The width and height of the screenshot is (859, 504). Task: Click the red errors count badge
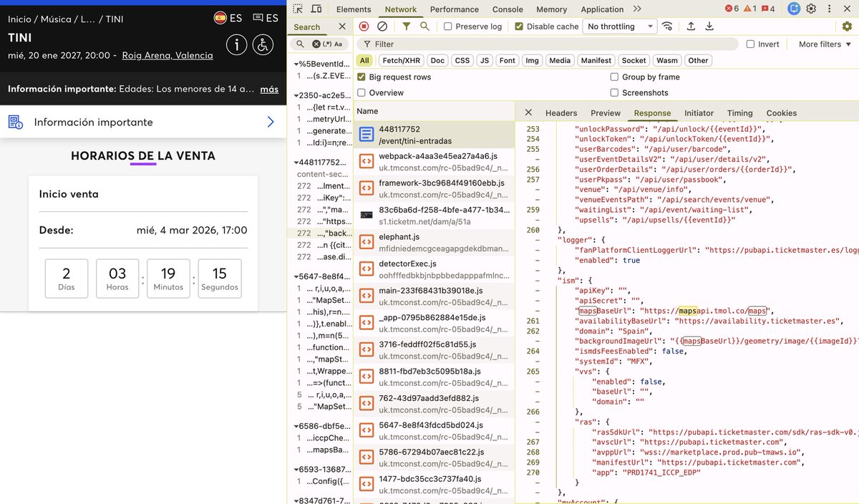[732, 9]
